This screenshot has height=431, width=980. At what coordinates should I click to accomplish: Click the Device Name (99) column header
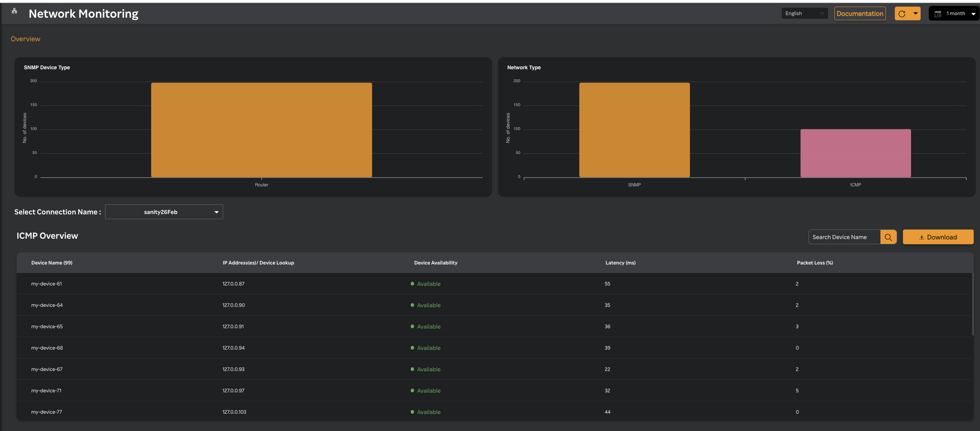(52, 262)
